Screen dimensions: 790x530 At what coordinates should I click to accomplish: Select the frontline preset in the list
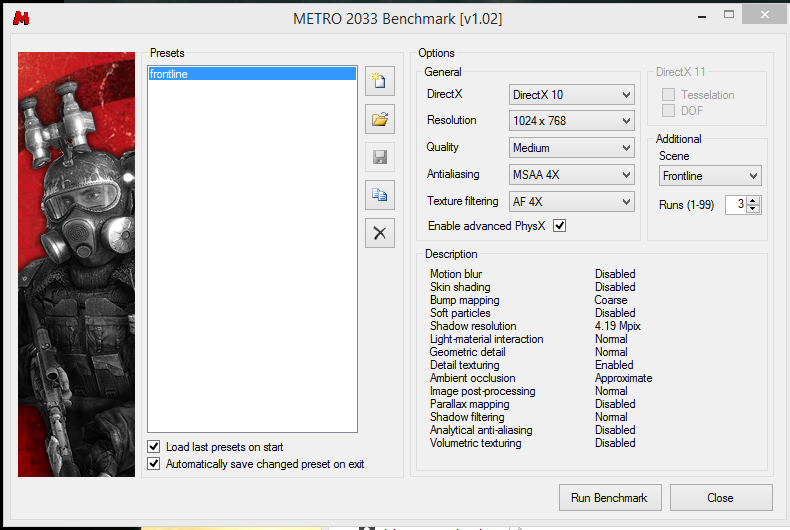point(252,74)
